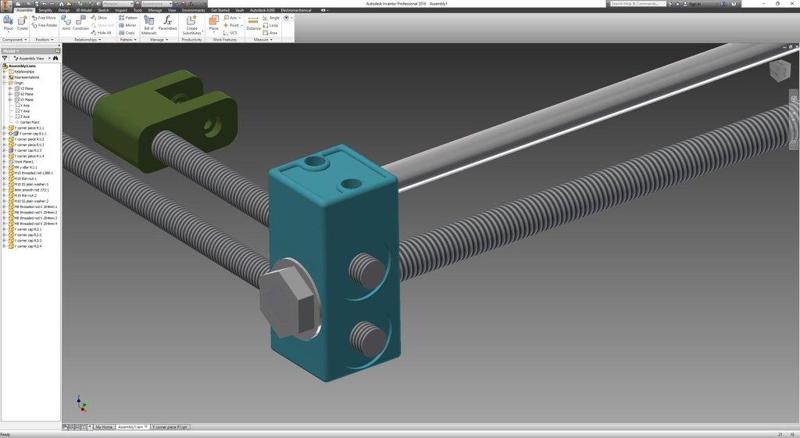Click the UCS tool

tap(231, 33)
